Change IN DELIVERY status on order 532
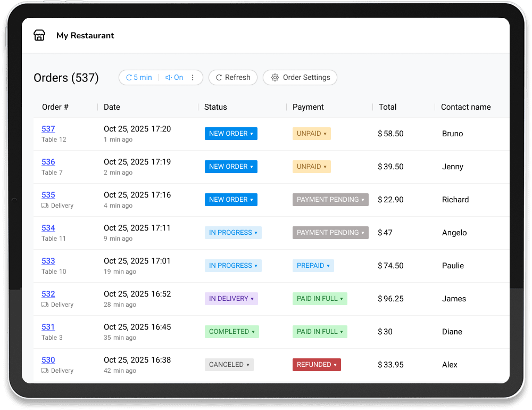Screen dimensions: 532x410 (231, 299)
